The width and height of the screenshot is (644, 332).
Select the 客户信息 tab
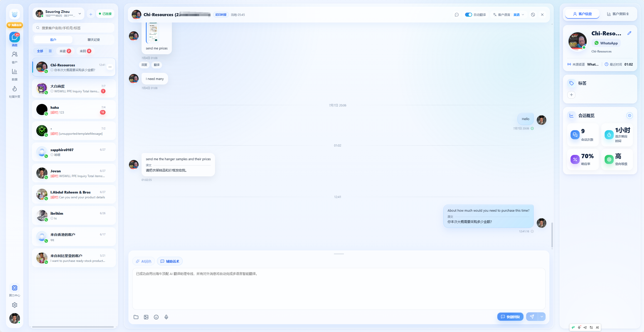[x=582, y=14]
